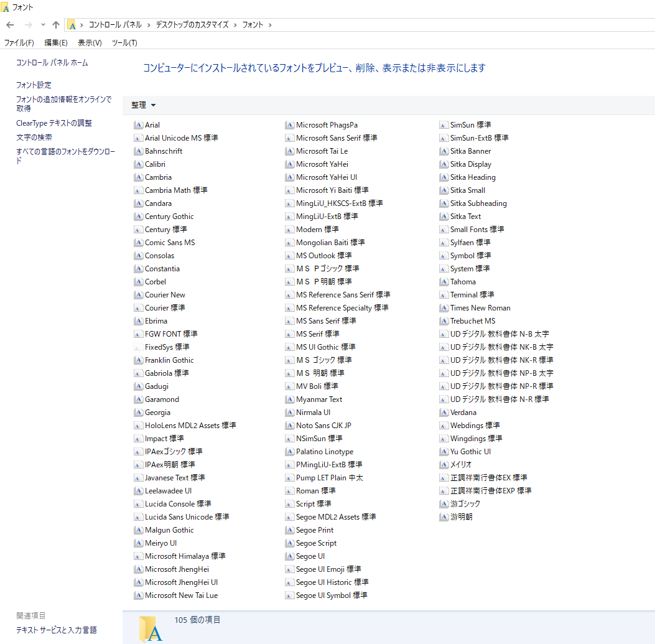The height and width of the screenshot is (644, 655).
Task: Open the 整理 dropdown menu
Action: (143, 105)
